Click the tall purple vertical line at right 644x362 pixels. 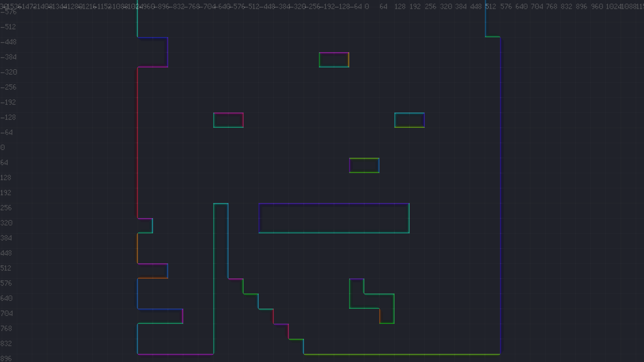coord(500,195)
